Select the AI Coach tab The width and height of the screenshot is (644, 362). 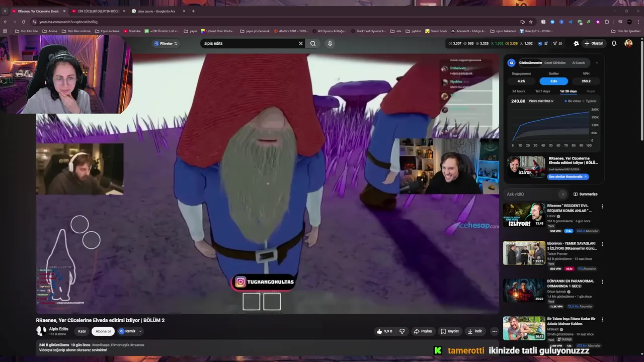click(578, 63)
